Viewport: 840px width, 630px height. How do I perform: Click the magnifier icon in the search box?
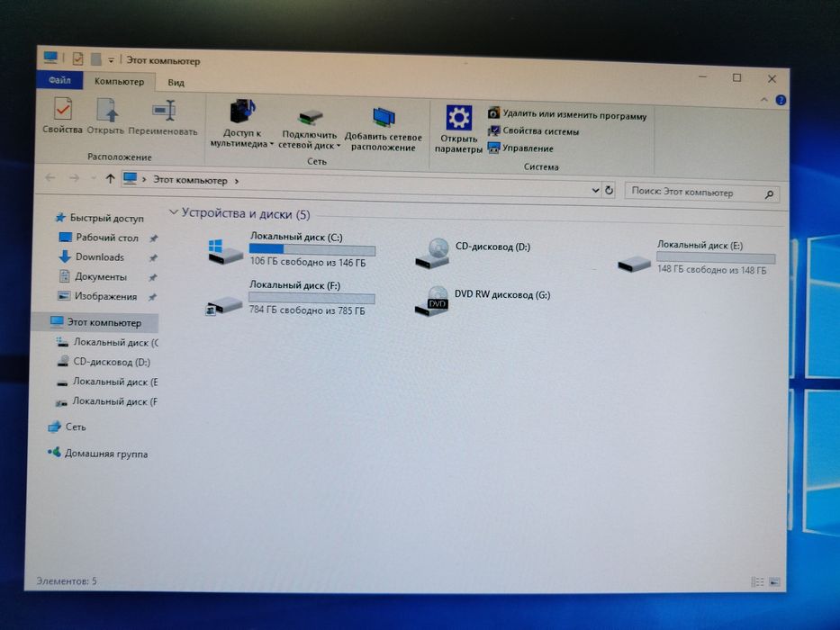(x=769, y=194)
